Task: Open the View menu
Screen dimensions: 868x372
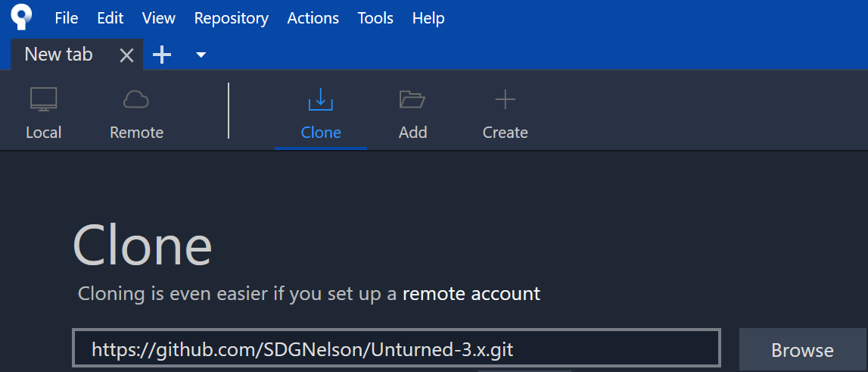Action: tap(159, 18)
